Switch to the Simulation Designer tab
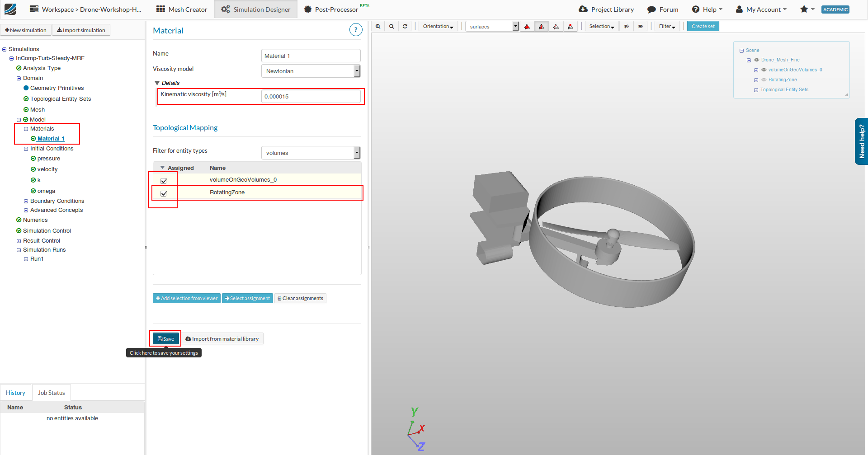The width and height of the screenshot is (868, 455). click(x=256, y=9)
